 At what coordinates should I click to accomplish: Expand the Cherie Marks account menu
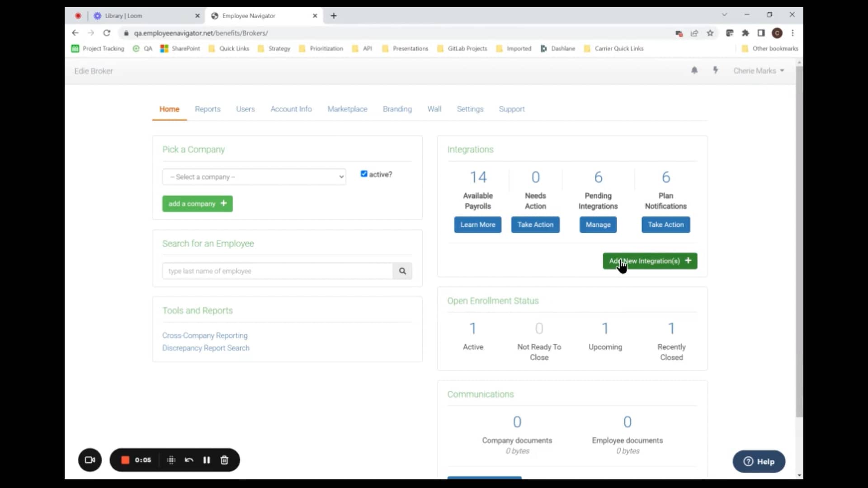click(x=759, y=70)
